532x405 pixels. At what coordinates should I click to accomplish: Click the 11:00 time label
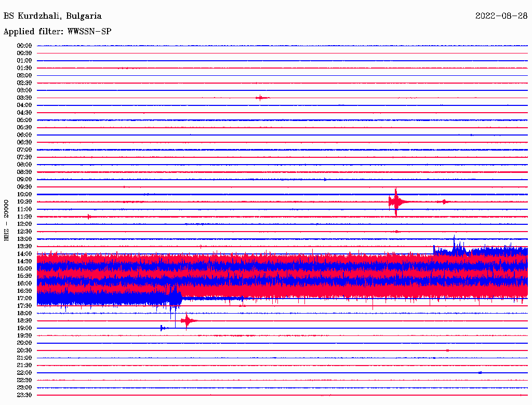(x=24, y=209)
